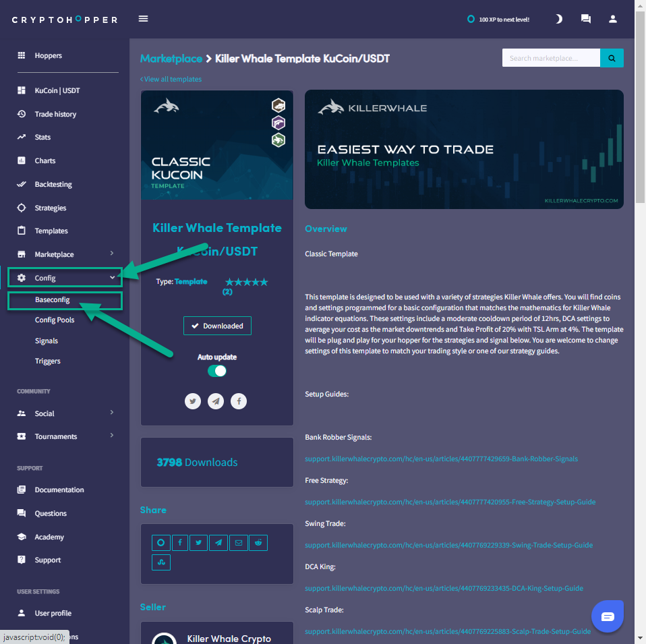Open the user account icon in the header

pyautogui.click(x=612, y=19)
